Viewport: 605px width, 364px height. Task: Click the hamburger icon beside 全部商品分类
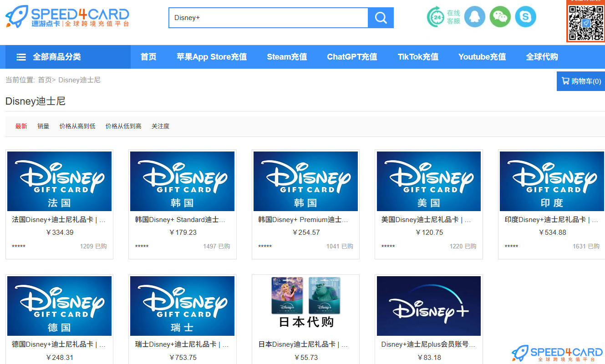(21, 57)
